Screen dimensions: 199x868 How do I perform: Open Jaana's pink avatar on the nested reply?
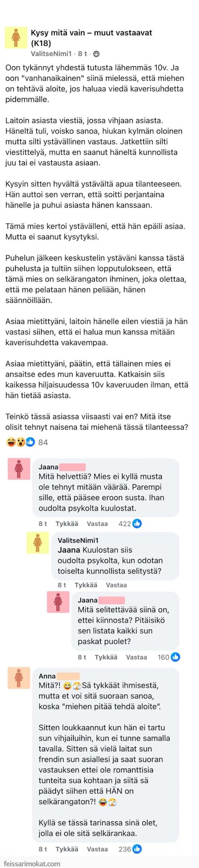click(58, 602)
